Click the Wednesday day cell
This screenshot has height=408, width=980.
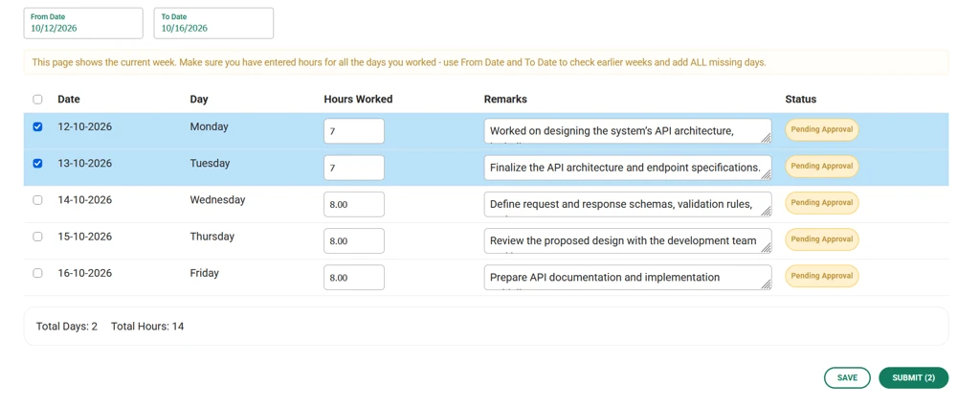[217, 200]
